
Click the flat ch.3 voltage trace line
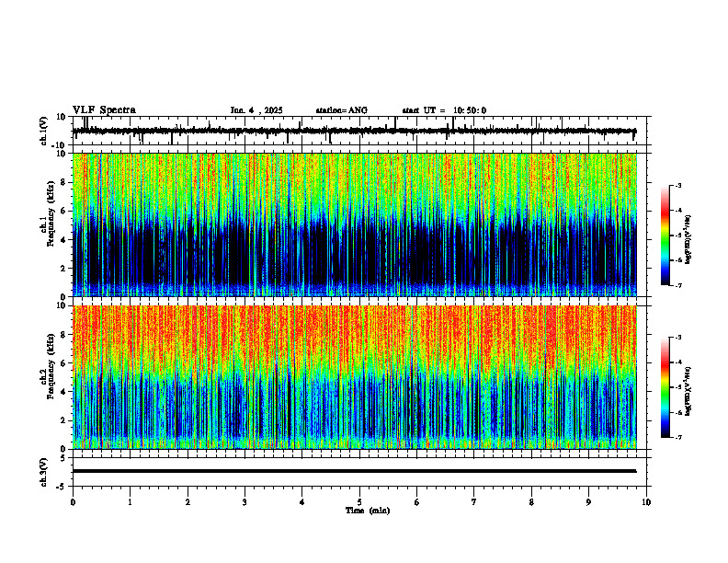click(355, 471)
